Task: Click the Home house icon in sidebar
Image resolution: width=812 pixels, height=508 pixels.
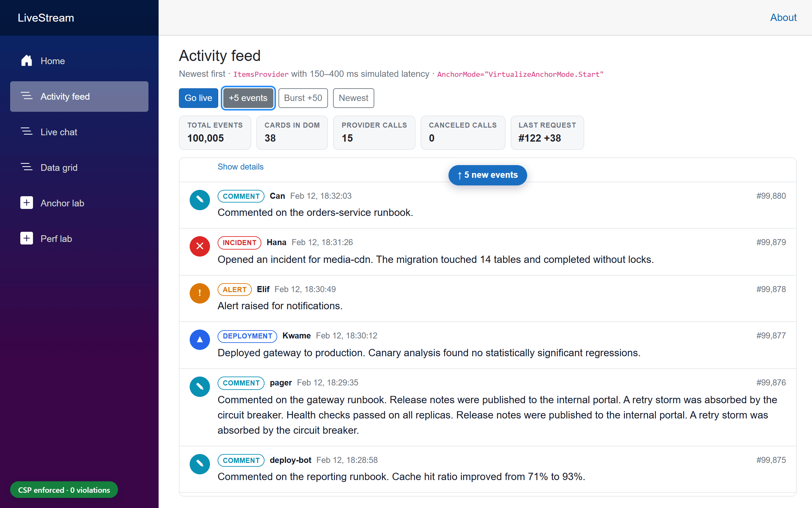Action: (27, 61)
